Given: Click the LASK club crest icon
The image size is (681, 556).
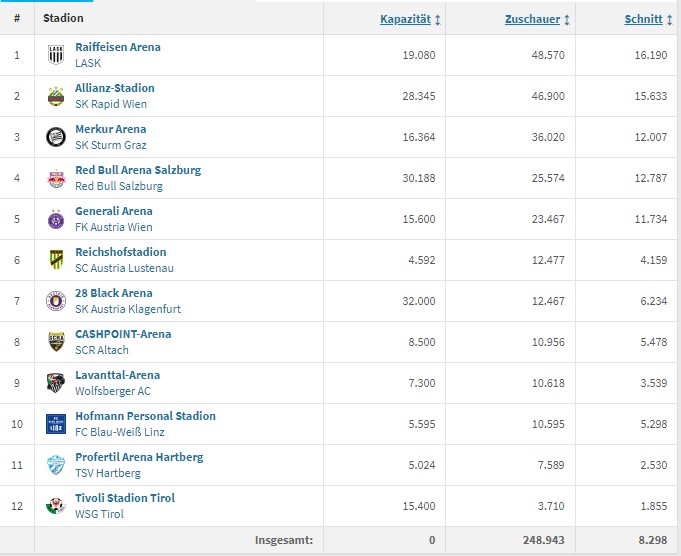Looking at the screenshot, I should click(56, 55).
